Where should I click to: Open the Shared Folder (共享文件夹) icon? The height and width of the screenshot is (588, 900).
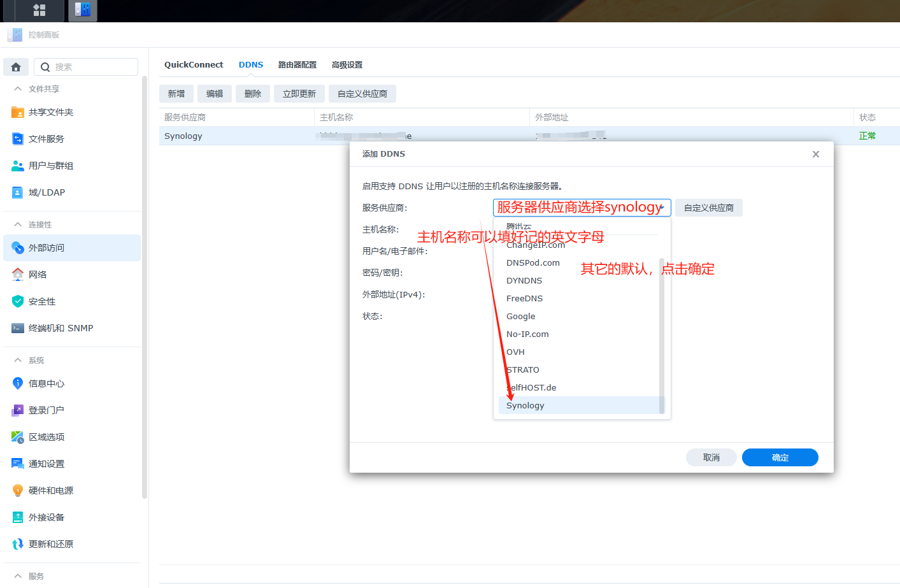point(18,113)
